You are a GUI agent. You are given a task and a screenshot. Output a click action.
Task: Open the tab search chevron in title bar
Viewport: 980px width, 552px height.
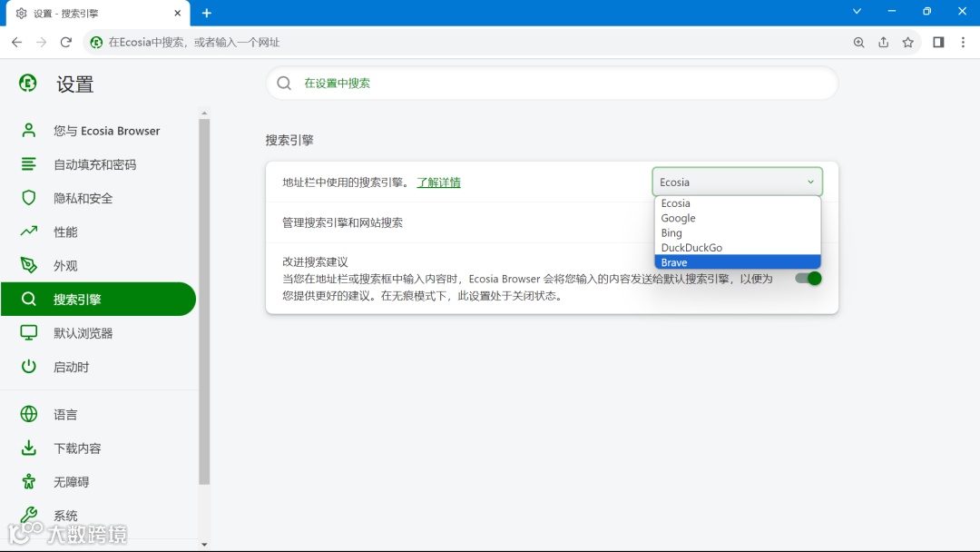(x=857, y=11)
